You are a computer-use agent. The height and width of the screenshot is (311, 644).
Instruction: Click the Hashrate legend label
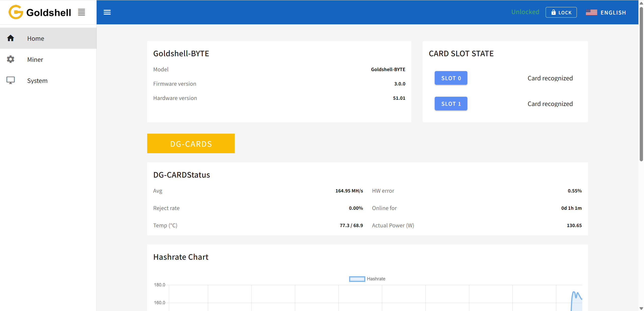pyautogui.click(x=376, y=279)
